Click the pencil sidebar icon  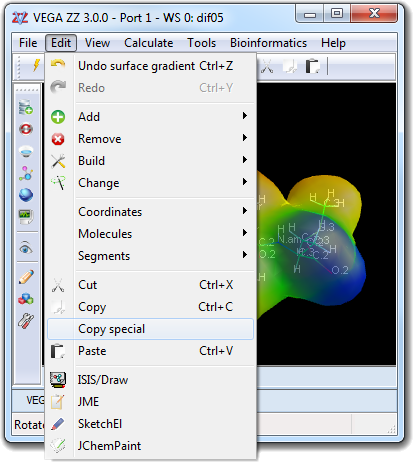click(x=26, y=277)
